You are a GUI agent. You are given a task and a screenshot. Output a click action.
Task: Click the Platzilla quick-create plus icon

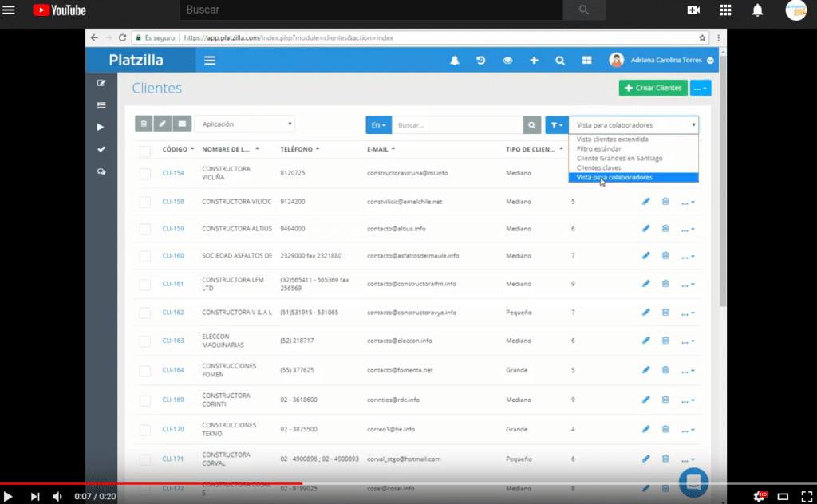(534, 61)
